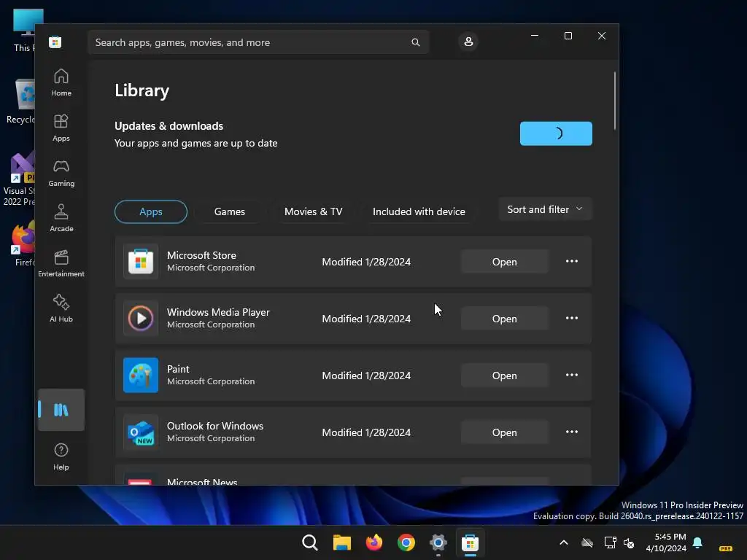This screenshot has width=747, height=560.
Task: Select the Library icon in the sidebar
Action: pos(61,410)
